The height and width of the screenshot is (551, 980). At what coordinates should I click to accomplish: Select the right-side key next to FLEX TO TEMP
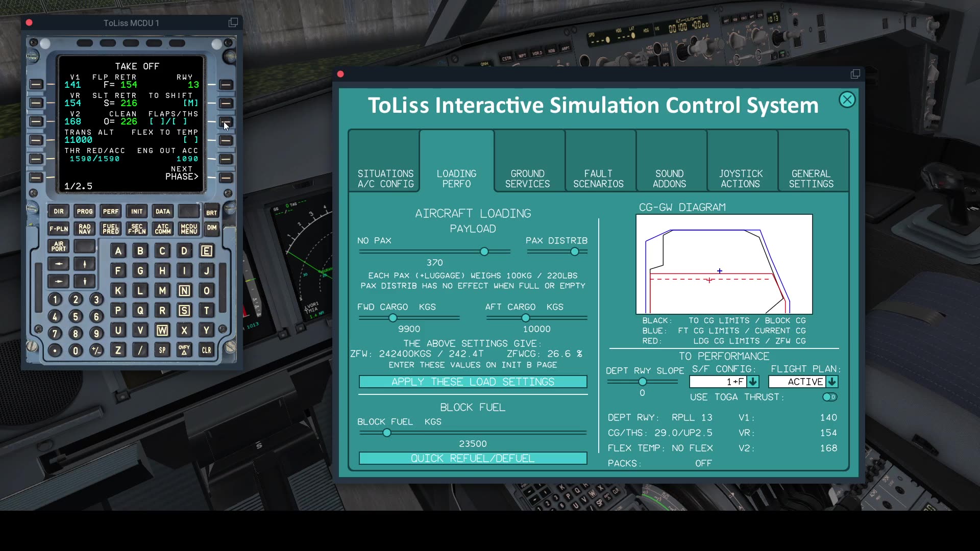pos(226,140)
